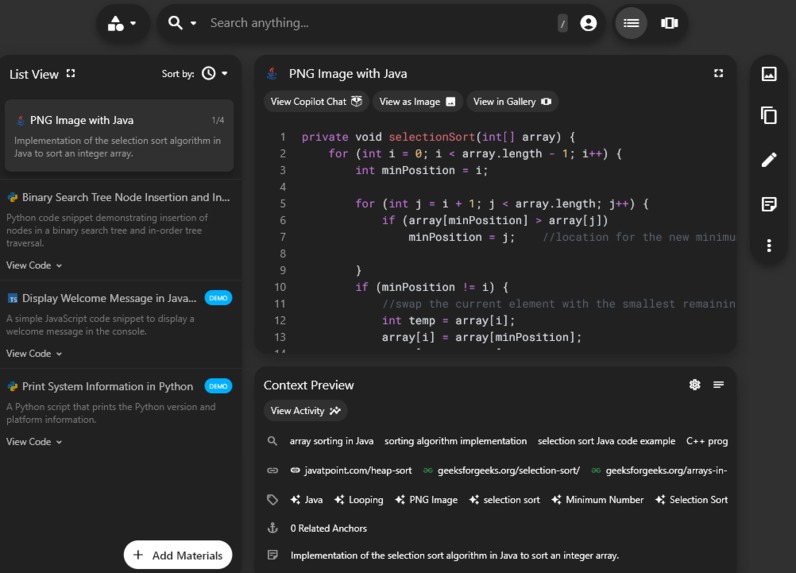Select the PNG Image with Java card

[119, 136]
